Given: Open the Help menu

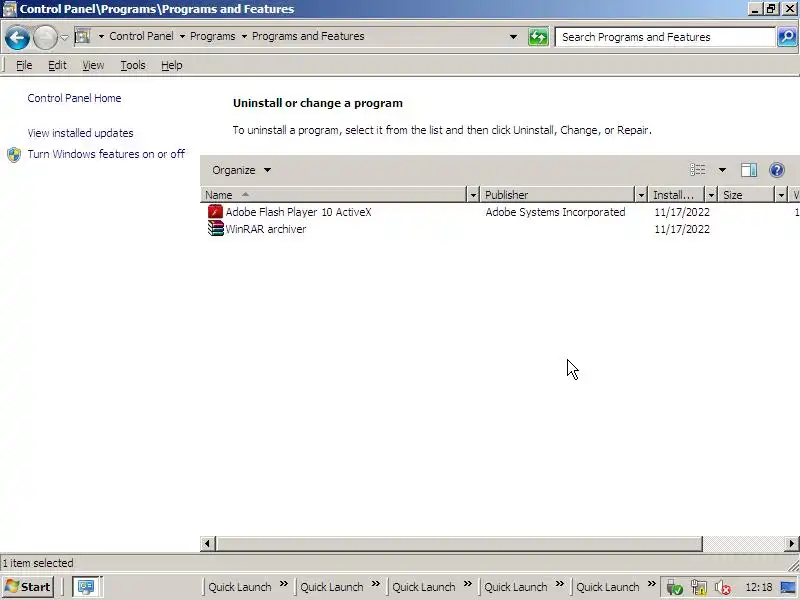Looking at the screenshot, I should coord(171,65).
